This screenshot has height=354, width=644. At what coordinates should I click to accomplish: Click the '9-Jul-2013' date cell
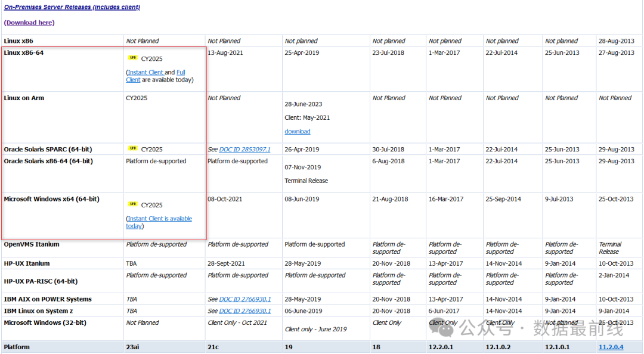(x=559, y=199)
